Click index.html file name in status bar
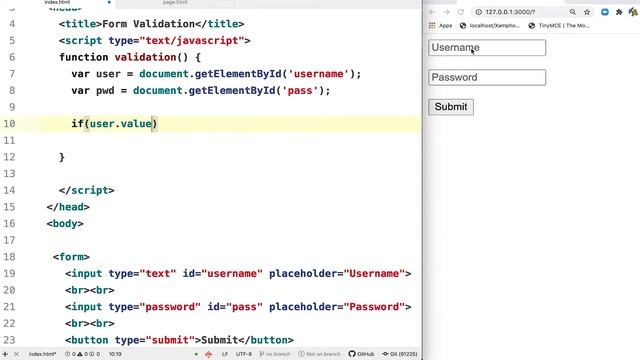Image resolution: width=640 pixels, height=360 pixels. (x=42, y=354)
